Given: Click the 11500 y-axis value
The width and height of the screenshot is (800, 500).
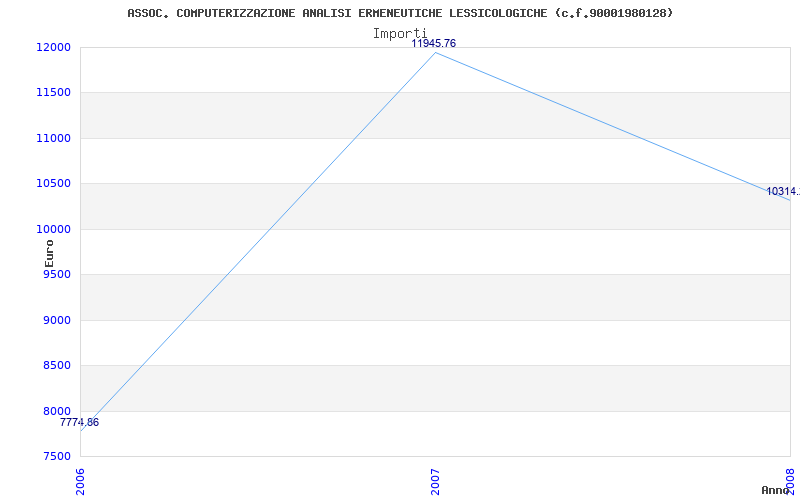Looking at the screenshot, I should point(53,93).
